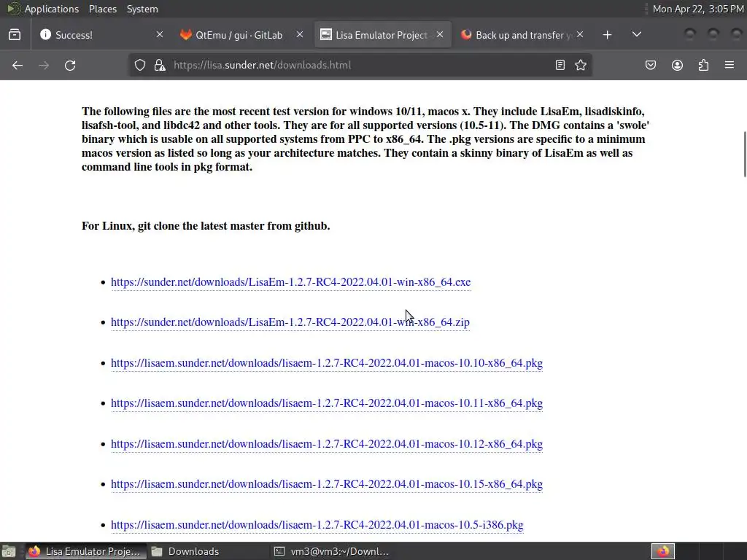This screenshot has width=747, height=560.
Task: Go back to the previous page
Action: coord(18,65)
